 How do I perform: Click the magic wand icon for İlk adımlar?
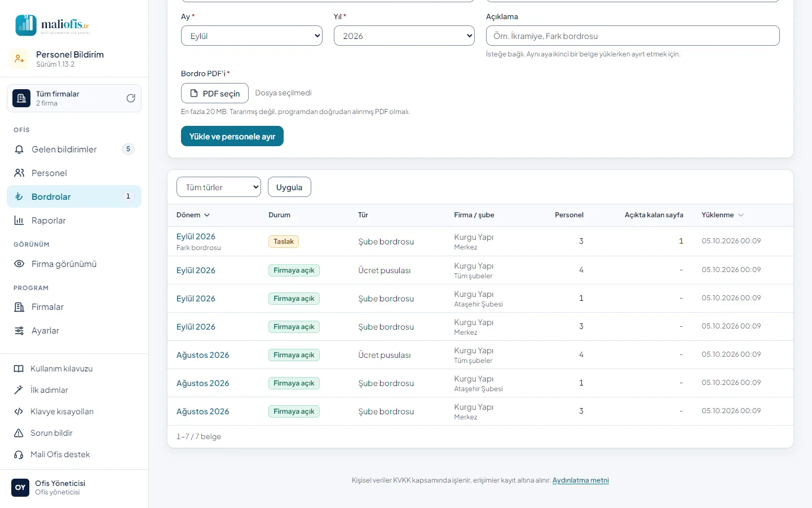point(19,390)
